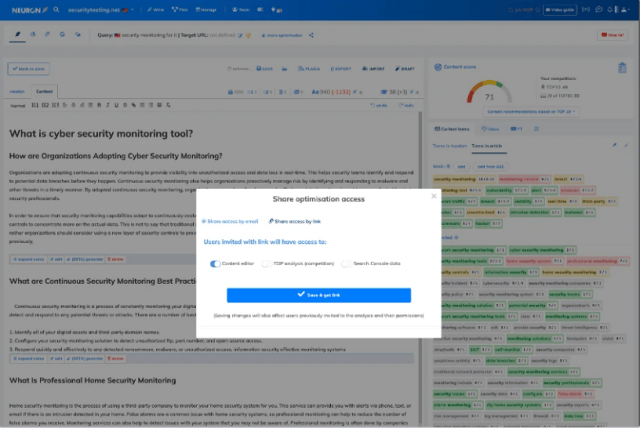Click the DRAFT toolbar button
640x428 pixels.
coord(405,69)
